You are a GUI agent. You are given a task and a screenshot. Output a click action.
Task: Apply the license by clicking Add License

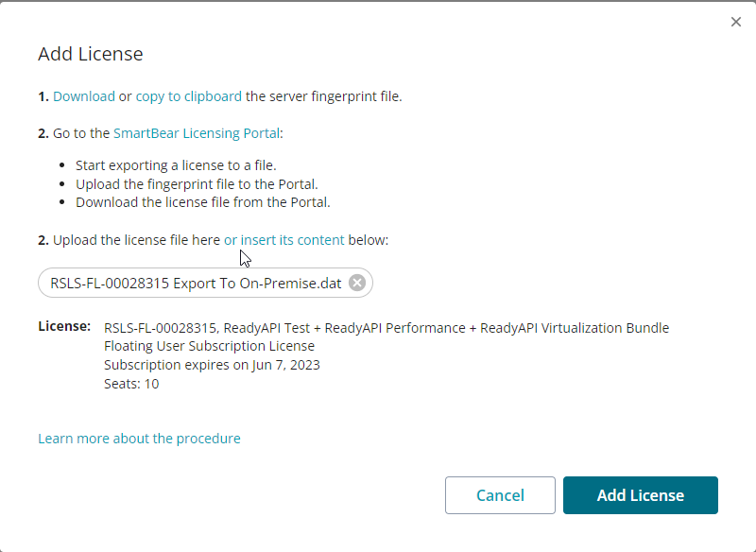[640, 494]
